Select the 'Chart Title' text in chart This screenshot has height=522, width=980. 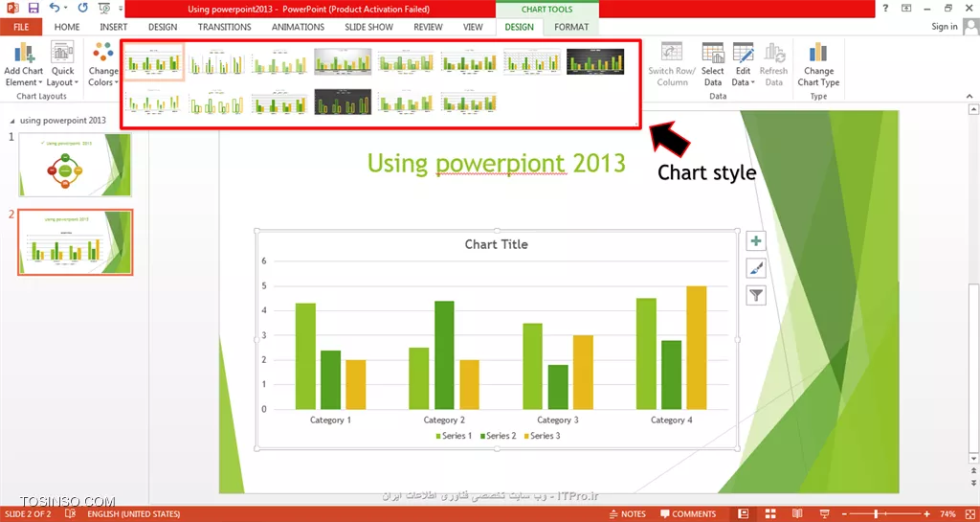point(497,244)
